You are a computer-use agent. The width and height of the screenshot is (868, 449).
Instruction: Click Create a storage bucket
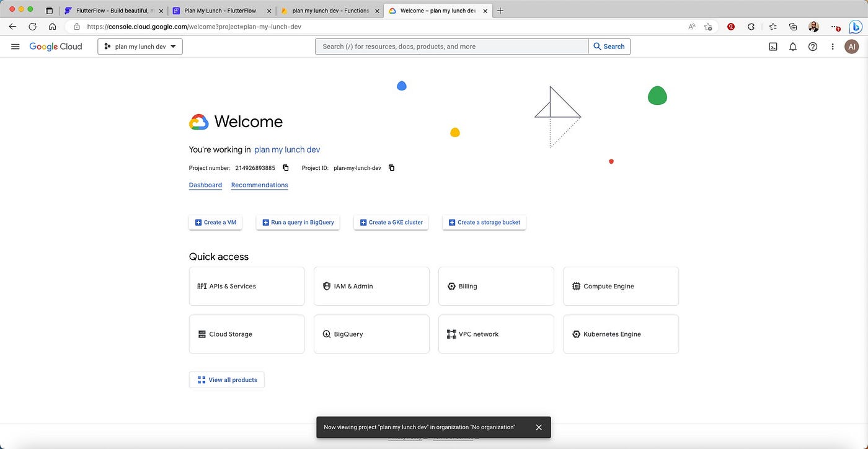point(484,222)
